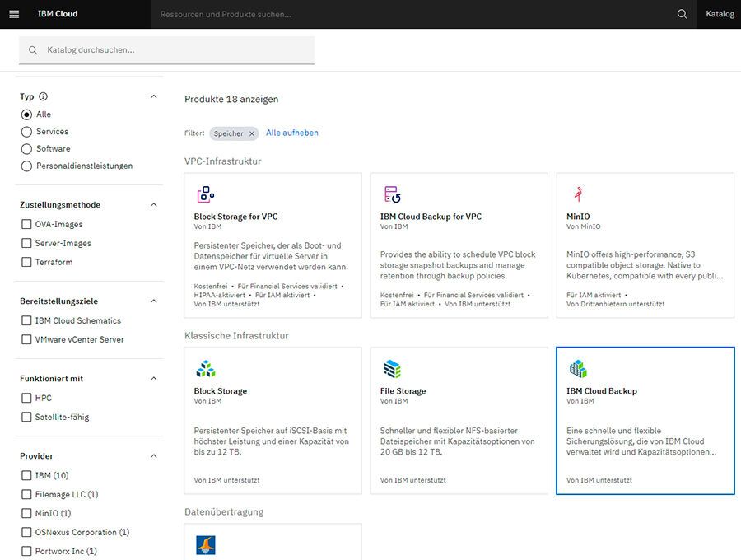Screen dimensions: 741x560
Task: Click the Katalog durchsuchen search field
Action: (x=165, y=50)
